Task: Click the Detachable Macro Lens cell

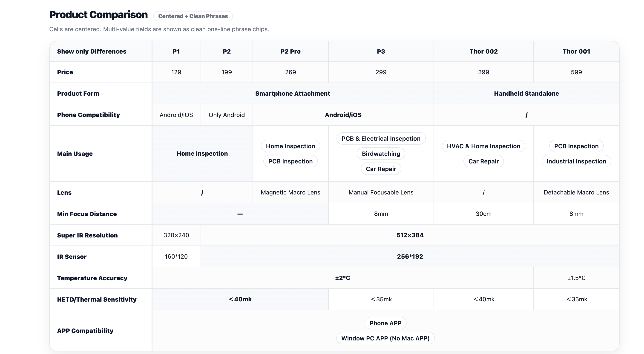Action: tap(576, 192)
